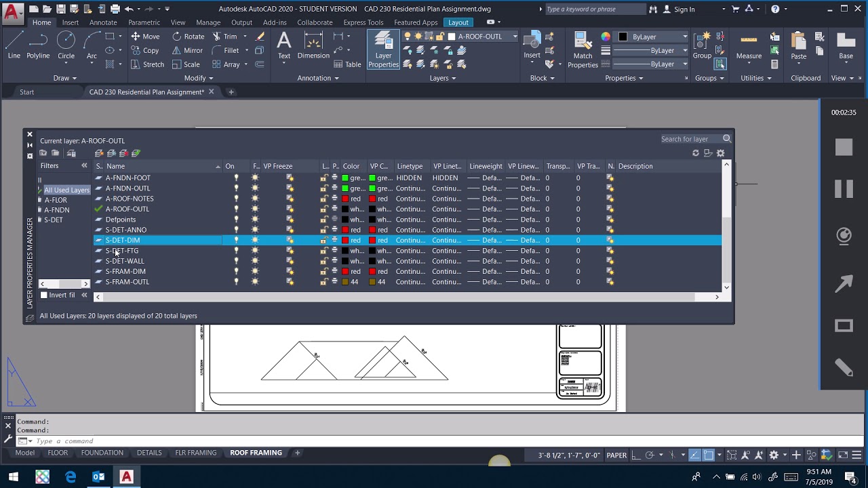
Task: Click the Sign In button
Action: pos(679,9)
